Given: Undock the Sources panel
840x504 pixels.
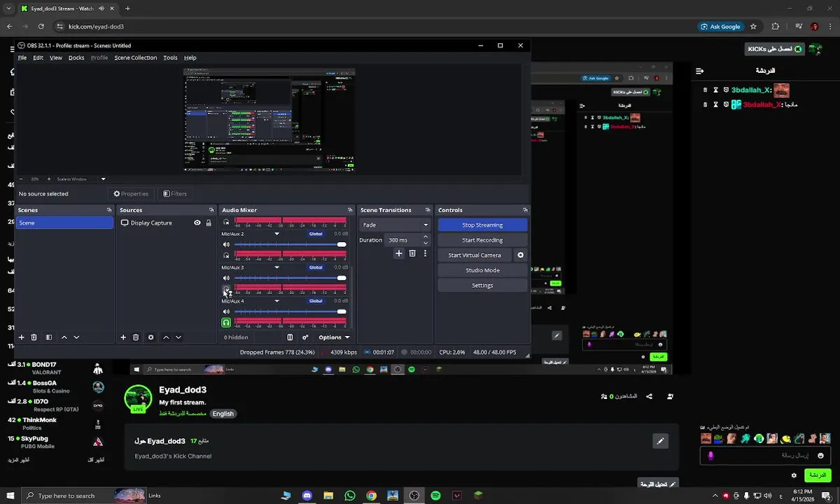Looking at the screenshot, I should [211, 210].
